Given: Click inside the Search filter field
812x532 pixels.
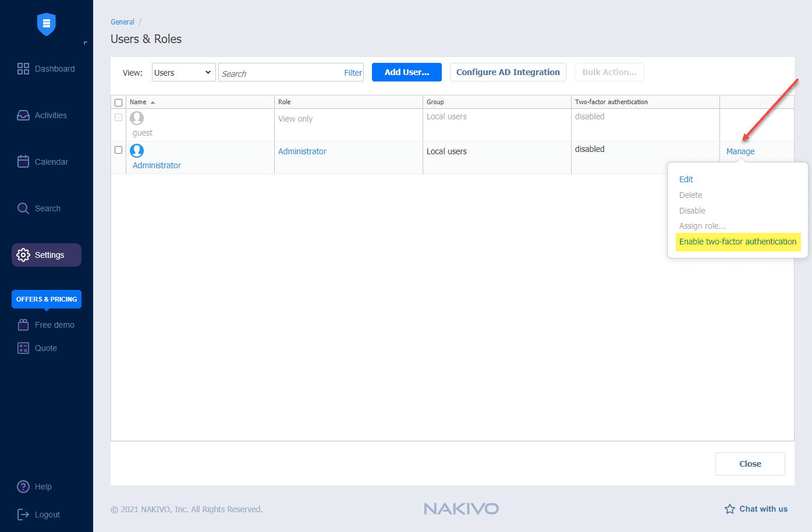Looking at the screenshot, I should (x=279, y=72).
